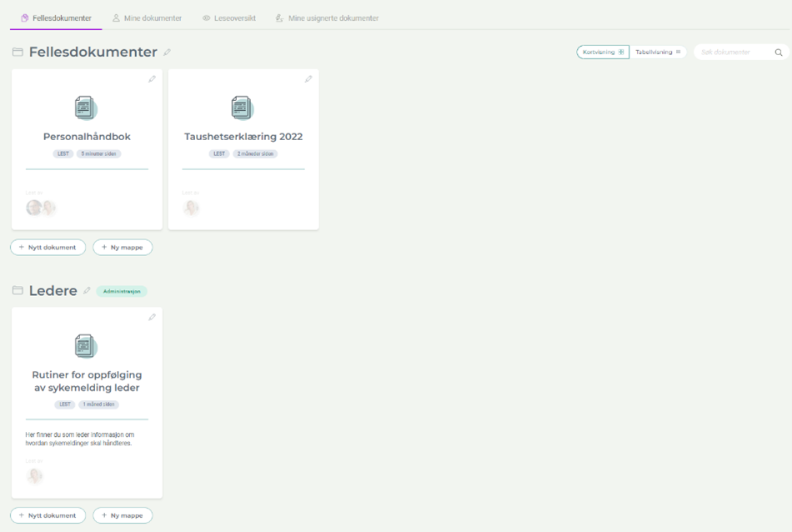
Task: Switch to Kortvisning card view
Action: (x=603, y=52)
